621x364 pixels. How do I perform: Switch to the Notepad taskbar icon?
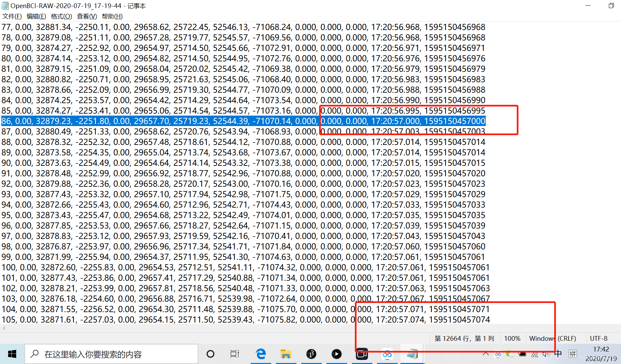coord(412,354)
